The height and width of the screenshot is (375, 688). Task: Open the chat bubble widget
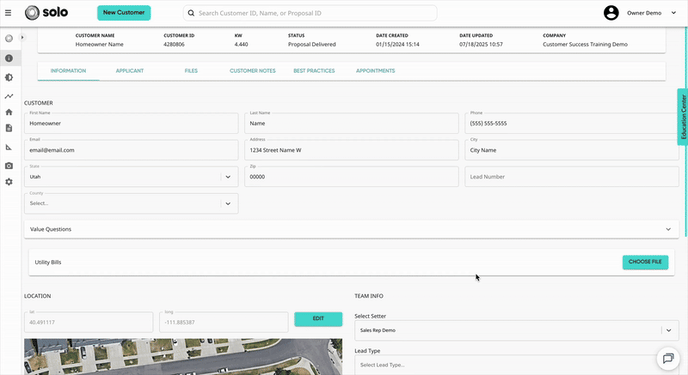[668, 358]
